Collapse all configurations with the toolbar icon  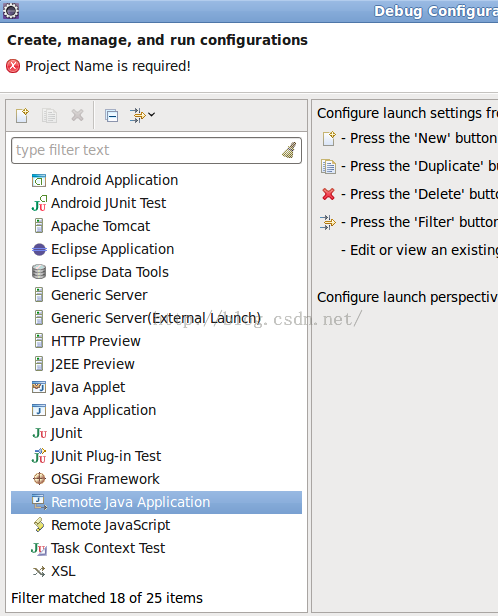point(112,116)
